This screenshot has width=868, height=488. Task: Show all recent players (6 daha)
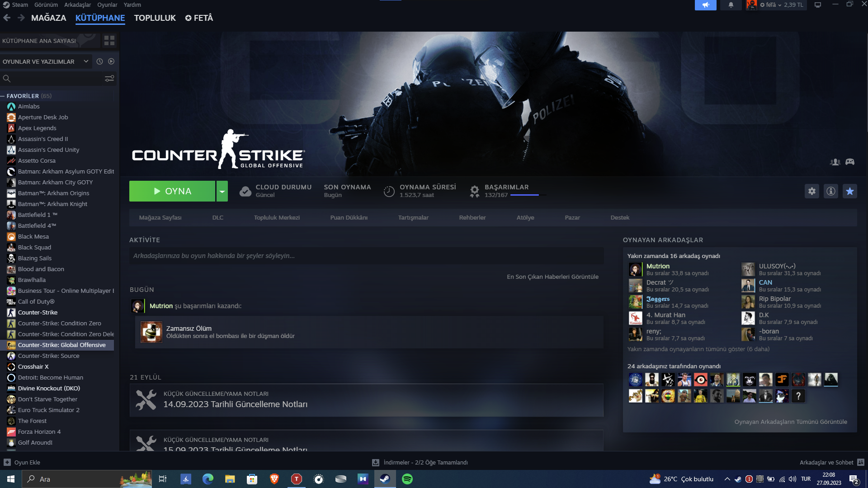pyautogui.click(x=698, y=349)
